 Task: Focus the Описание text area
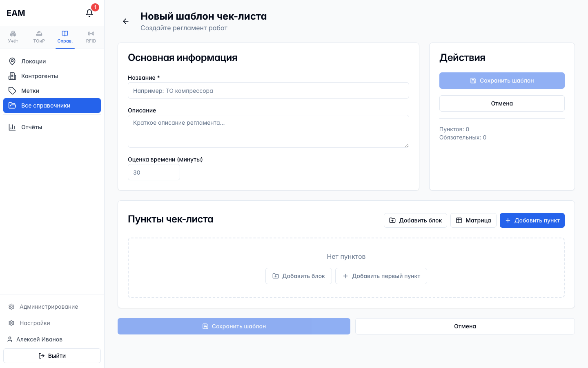268,131
